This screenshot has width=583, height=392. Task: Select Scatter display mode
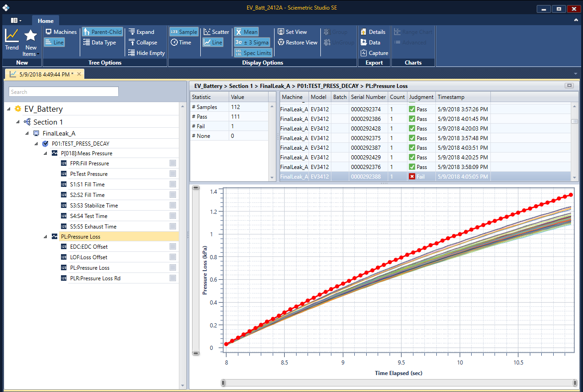tap(216, 32)
